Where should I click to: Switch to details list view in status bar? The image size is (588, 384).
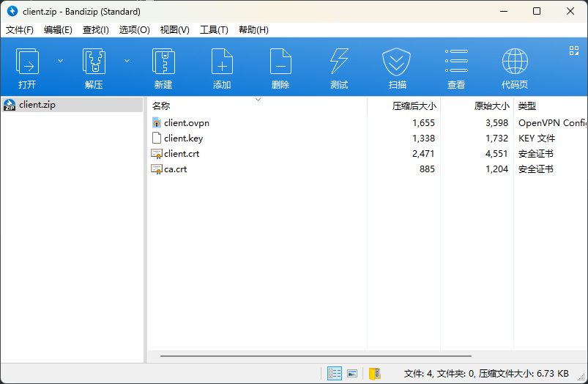pos(334,374)
